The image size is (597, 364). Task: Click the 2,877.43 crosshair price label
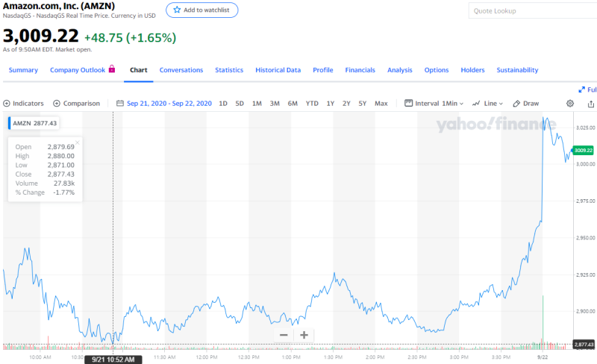click(584, 344)
